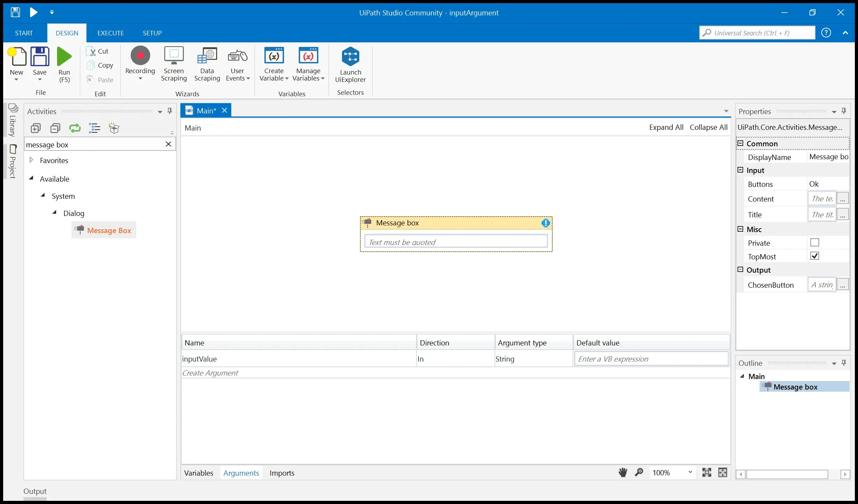Screen dimensions: 858x504
Task: Expand the Favorites tree node
Action: click(31, 160)
